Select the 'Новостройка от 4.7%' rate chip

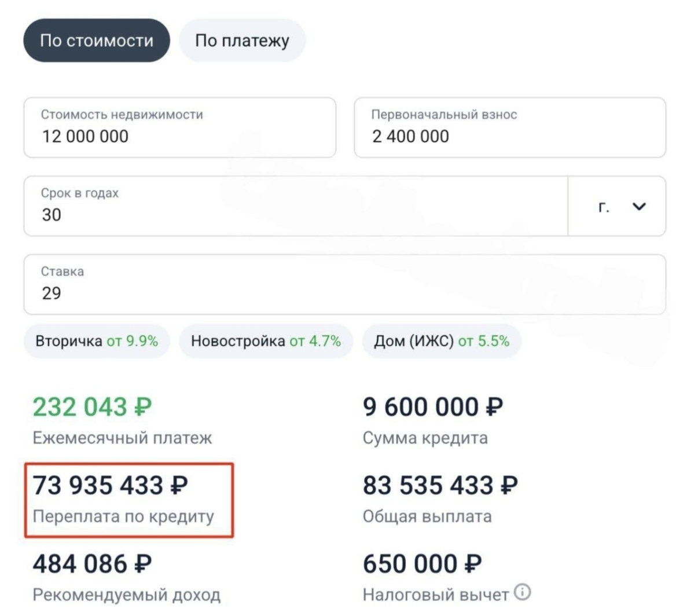[x=266, y=341]
